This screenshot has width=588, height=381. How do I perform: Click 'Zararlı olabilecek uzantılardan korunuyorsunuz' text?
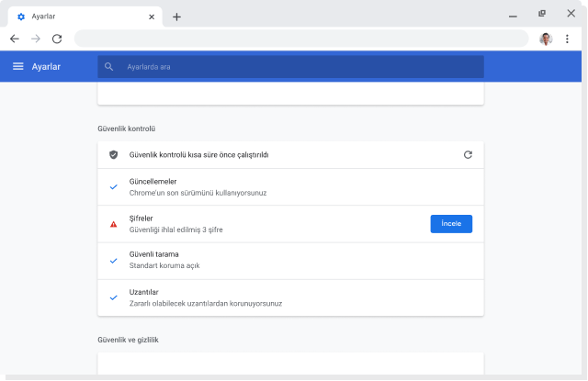click(x=206, y=304)
